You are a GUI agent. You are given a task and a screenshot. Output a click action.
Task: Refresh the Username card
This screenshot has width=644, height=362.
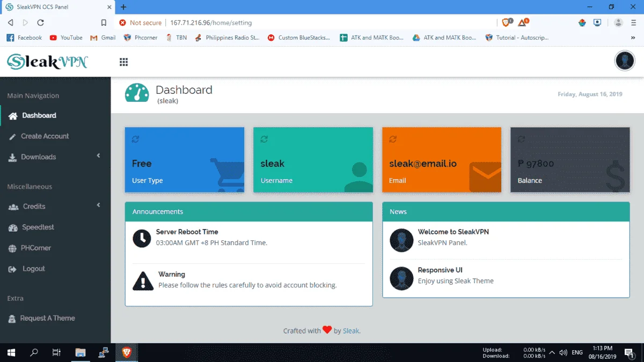(x=264, y=139)
